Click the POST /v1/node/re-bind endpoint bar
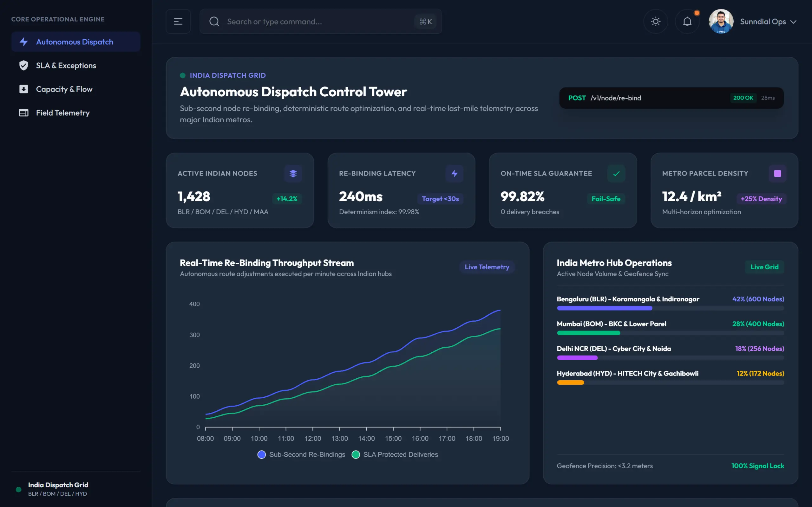The width and height of the screenshot is (812, 507). (x=671, y=98)
